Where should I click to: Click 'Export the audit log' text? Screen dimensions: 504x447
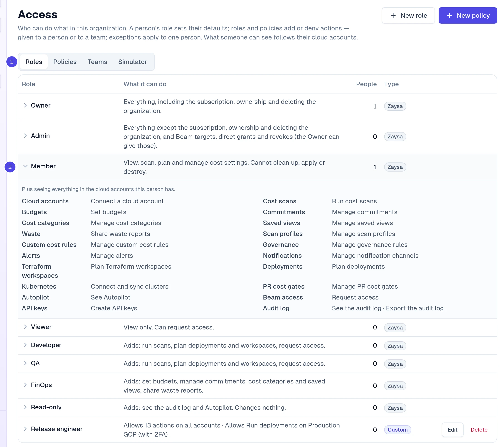[415, 309]
